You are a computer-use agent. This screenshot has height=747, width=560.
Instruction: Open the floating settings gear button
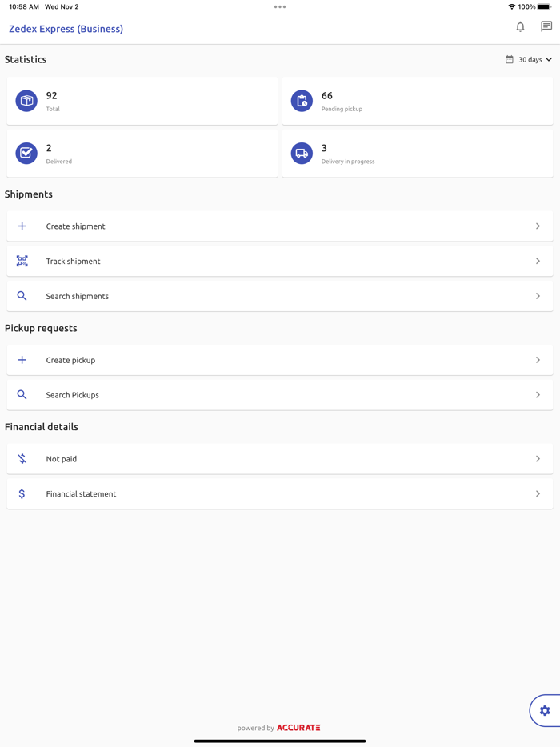545,710
